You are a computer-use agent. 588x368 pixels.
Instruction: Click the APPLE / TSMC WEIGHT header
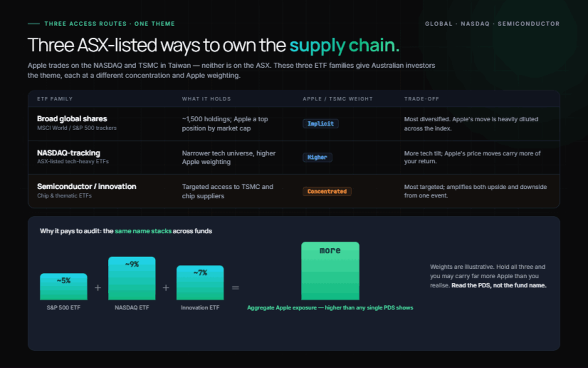(x=338, y=99)
